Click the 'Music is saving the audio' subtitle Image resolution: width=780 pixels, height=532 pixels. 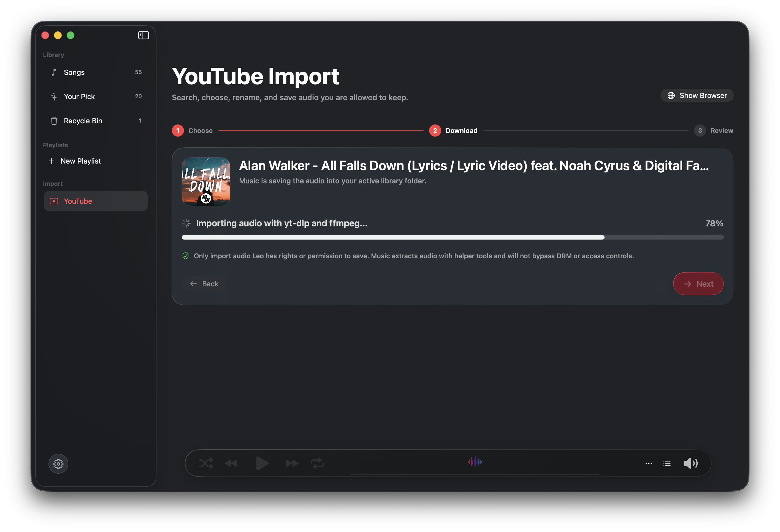point(333,181)
